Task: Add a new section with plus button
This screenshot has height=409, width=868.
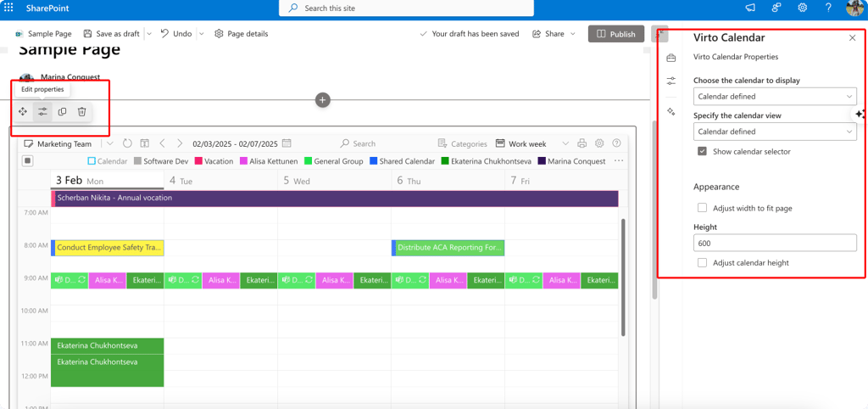Action: coord(323,100)
